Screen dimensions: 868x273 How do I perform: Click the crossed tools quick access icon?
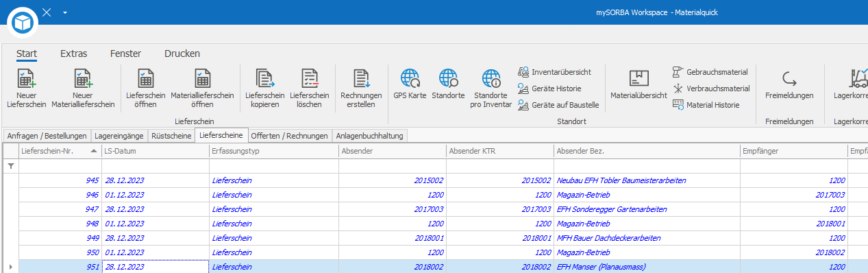[x=47, y=12]
